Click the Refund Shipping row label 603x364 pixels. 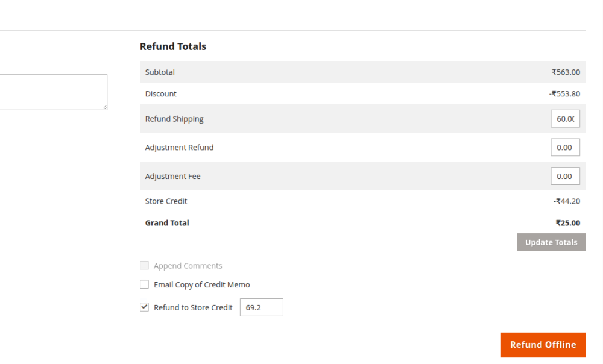tap(174, 119)
